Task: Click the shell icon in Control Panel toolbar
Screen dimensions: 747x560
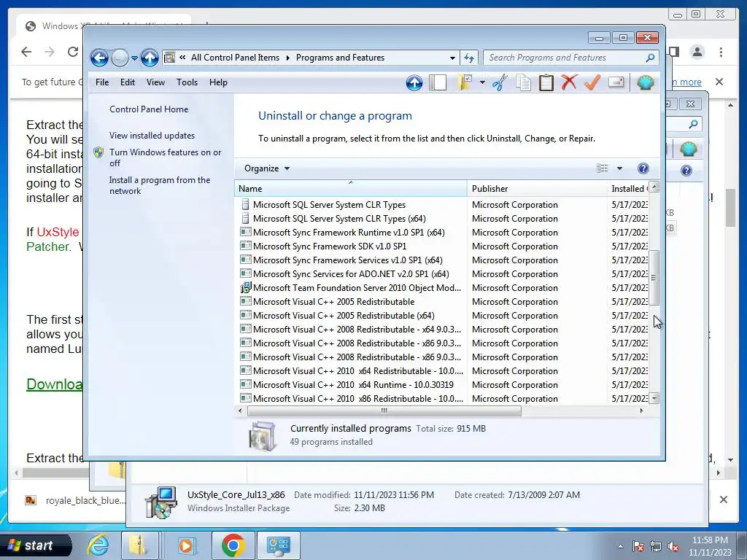Action: point(646,83)
